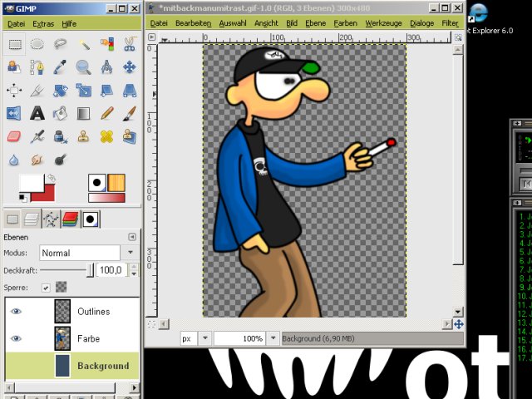Click the foreground color swatch

click(x=32, y=183)
